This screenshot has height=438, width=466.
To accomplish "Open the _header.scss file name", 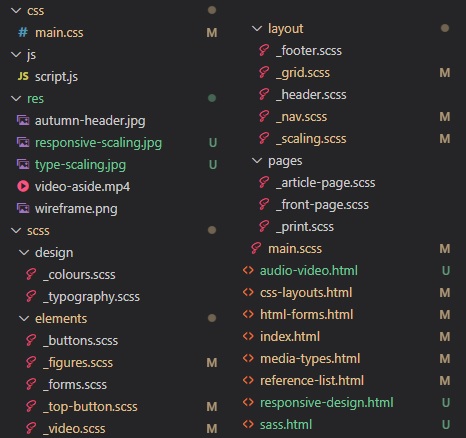I will pyautogui.click(x=311, y=95).
